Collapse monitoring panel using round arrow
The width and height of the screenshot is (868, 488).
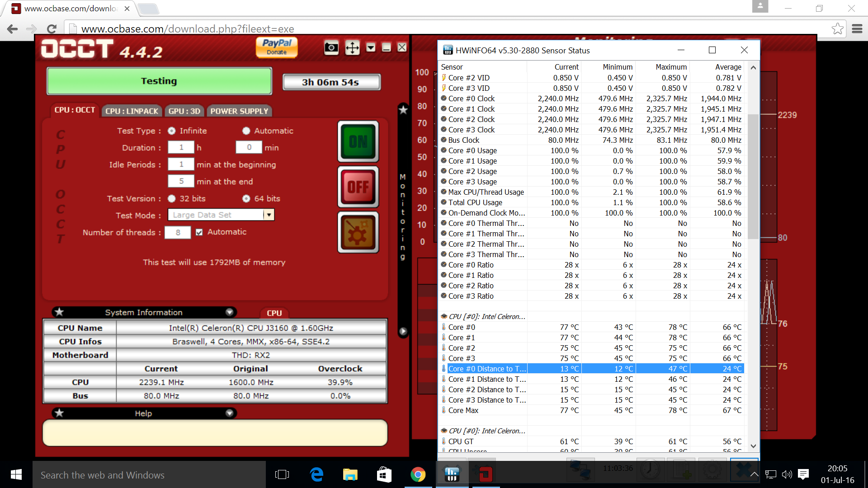click(x=403, y=331)
